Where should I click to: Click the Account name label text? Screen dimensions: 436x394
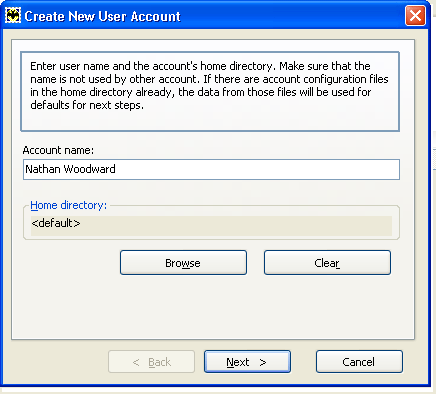[58, 150]
